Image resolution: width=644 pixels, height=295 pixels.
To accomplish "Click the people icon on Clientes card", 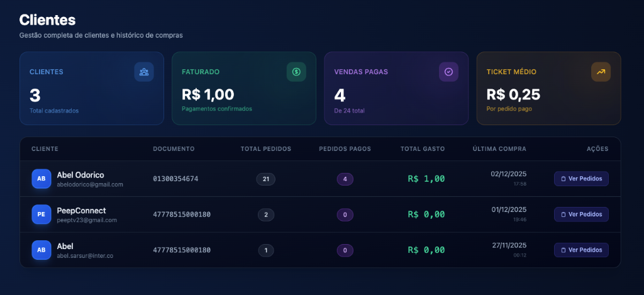I will [x=144, y=72].
